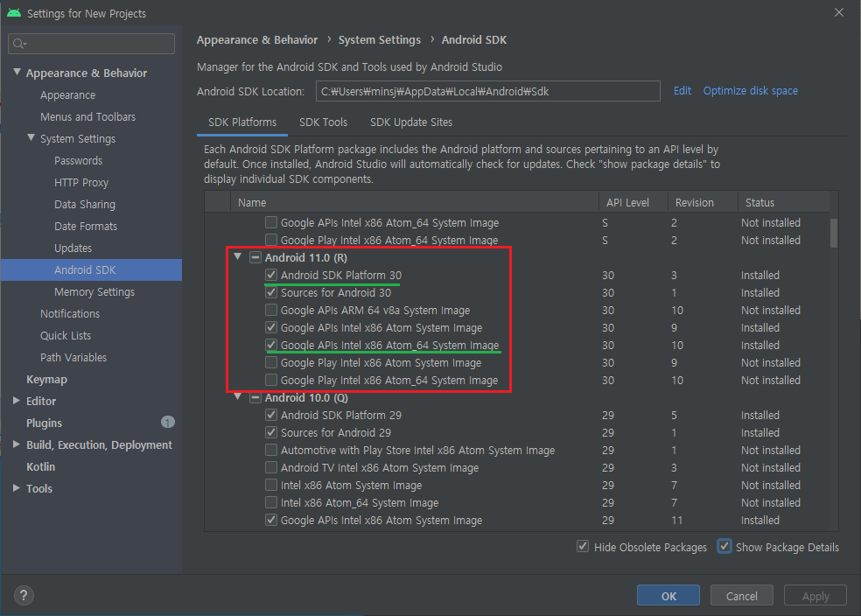Image resolution: width=861 pixels, height=616 pixels.
Task: Close the Settings for New Projects dialog
Action: (838, 12)
